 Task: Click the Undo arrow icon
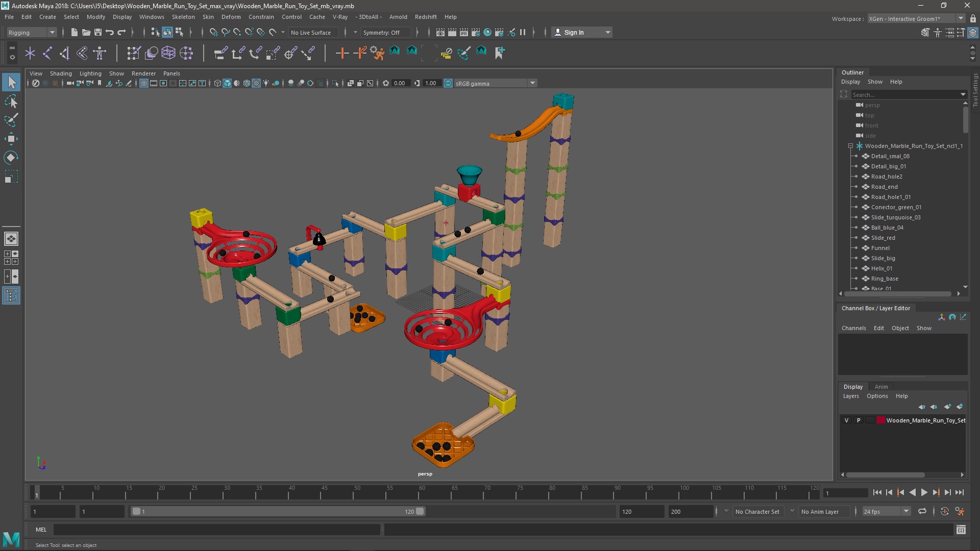click(109, 32)
